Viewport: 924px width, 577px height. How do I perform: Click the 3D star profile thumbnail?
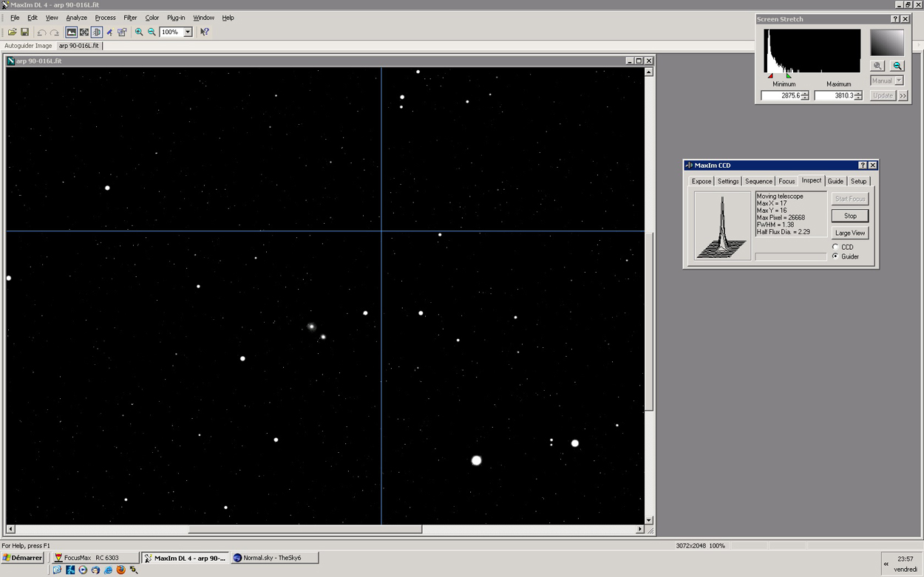(x=722, y=225)
